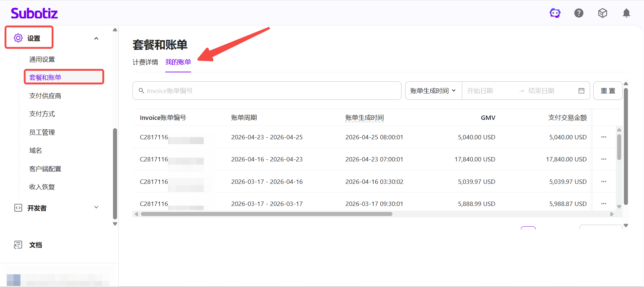Expand the 开发者 section chevron
Image resolution: width=644 pixels, height=287 pixels.
pos(96,207)
